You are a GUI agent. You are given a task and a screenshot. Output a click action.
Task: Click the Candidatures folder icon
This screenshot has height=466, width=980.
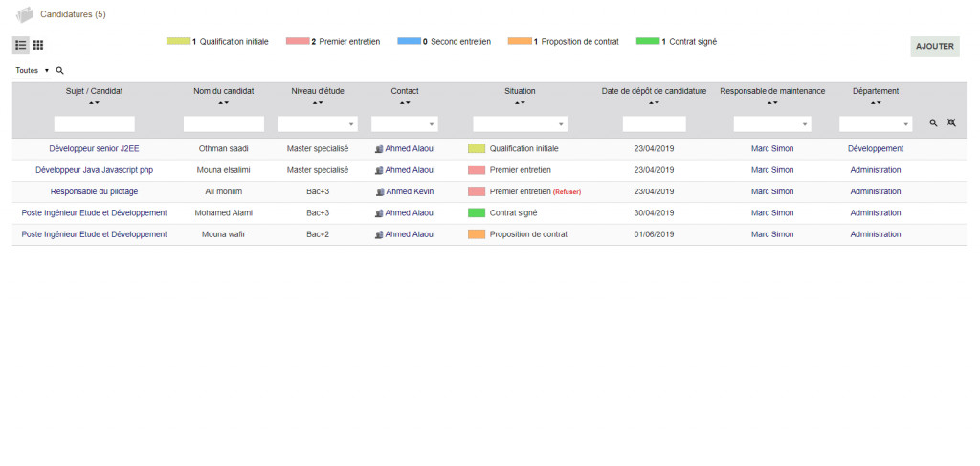pyautogui.click(x=25, y=14)
